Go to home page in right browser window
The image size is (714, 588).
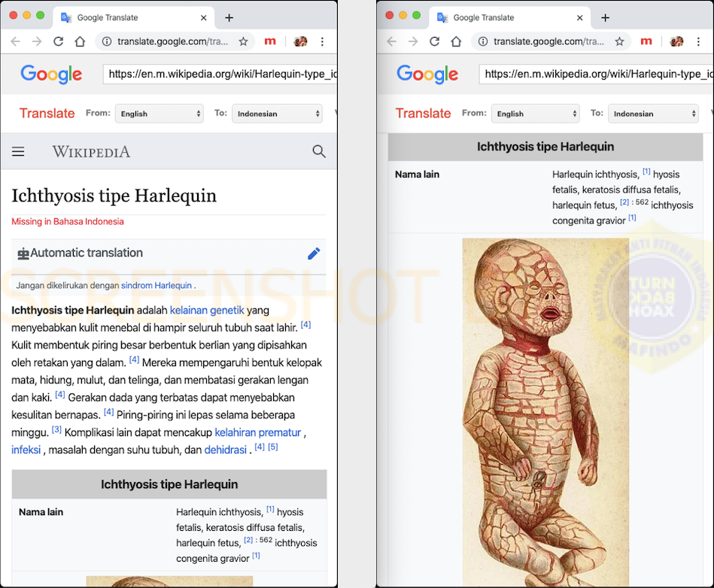pos(456,41)
